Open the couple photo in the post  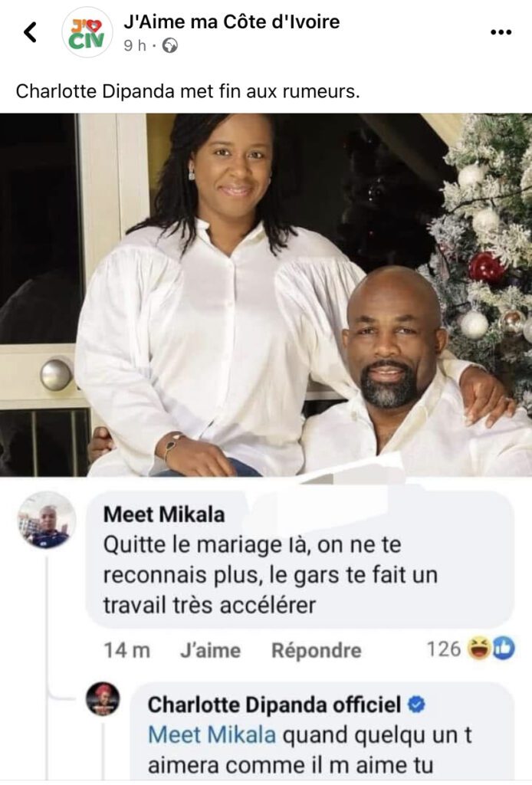266,295
